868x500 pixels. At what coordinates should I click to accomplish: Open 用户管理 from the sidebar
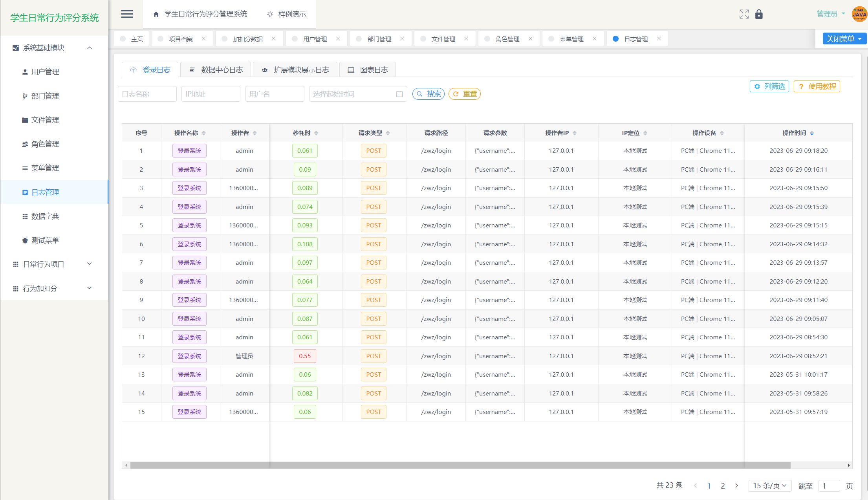46,71
